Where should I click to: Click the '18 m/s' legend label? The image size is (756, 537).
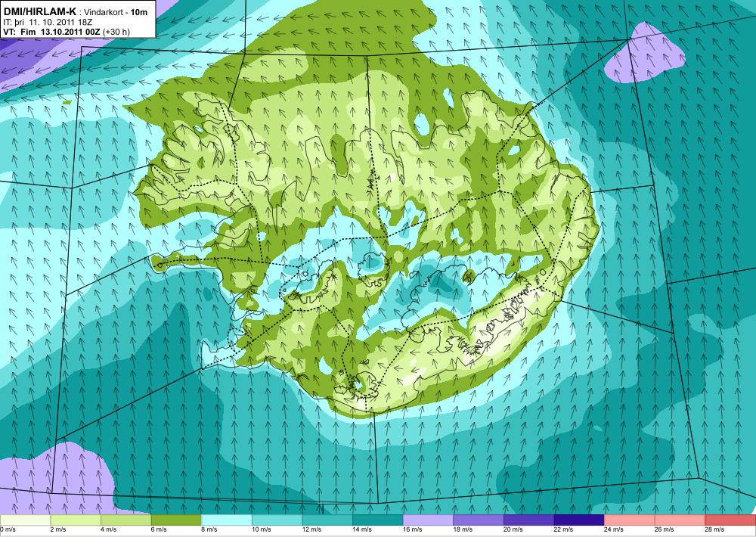pyautogui.click(x=463, y=529)
